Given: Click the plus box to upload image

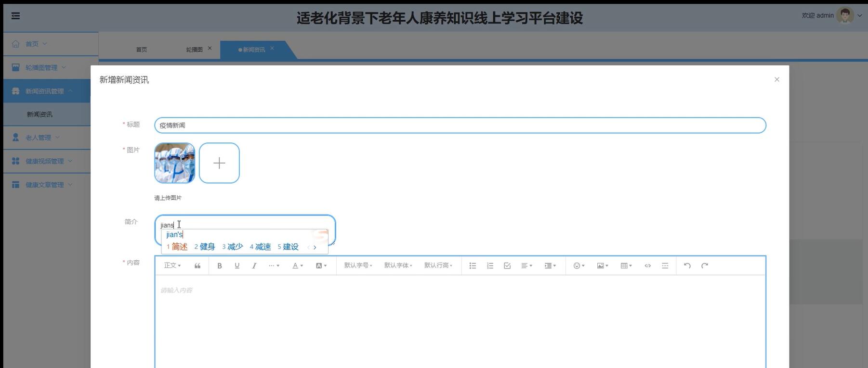Looking at the screenshot, I should tap(219, 163).
